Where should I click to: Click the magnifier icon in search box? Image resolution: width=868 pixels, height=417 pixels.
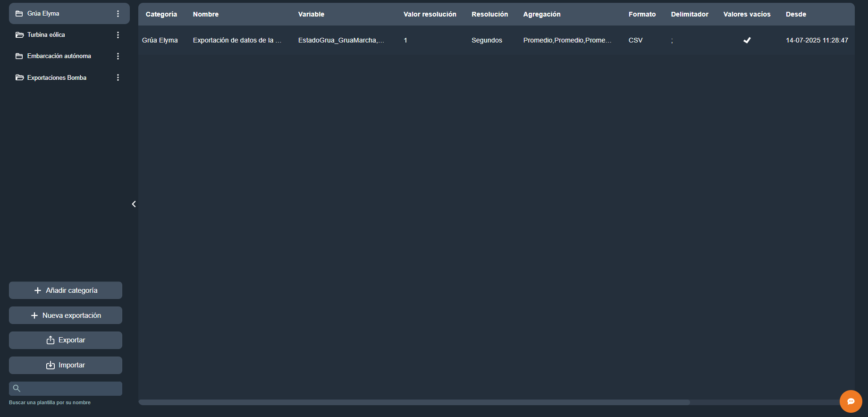[17, 388]
